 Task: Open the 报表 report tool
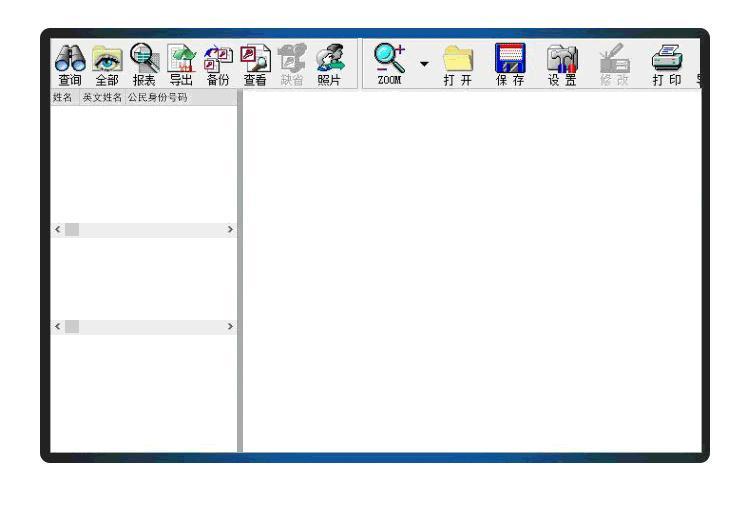point(144,65)
